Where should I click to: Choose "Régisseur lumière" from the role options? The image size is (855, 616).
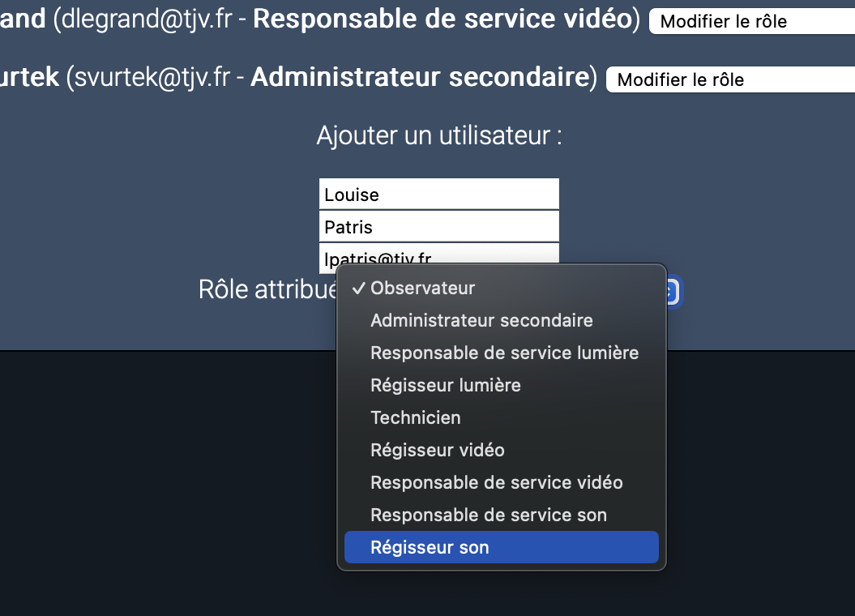tap(445, 385)
